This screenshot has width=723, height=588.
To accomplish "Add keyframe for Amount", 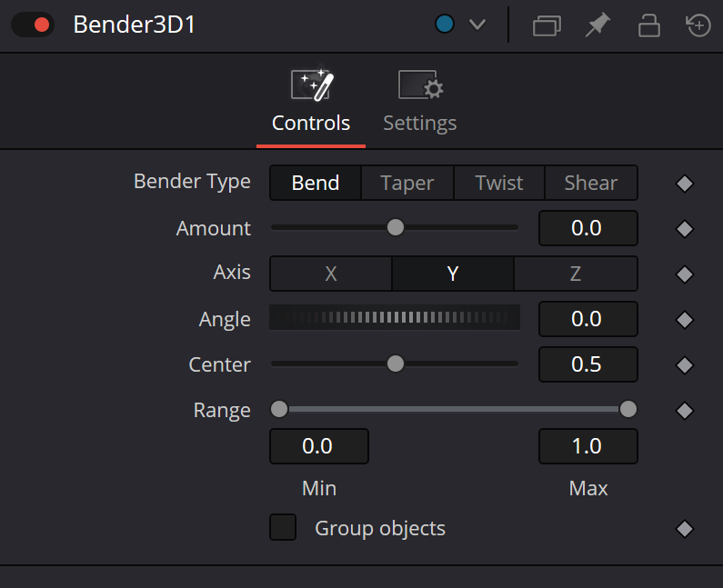I will [685, 228].
